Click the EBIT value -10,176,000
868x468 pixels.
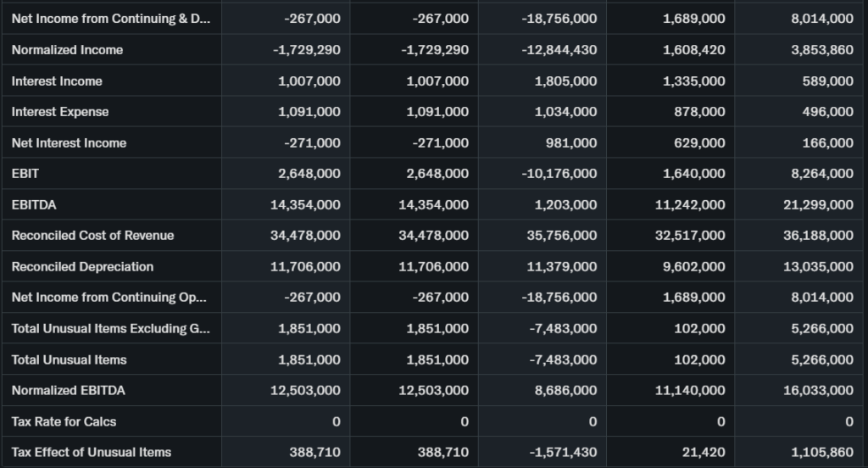(x=559, y=174)
